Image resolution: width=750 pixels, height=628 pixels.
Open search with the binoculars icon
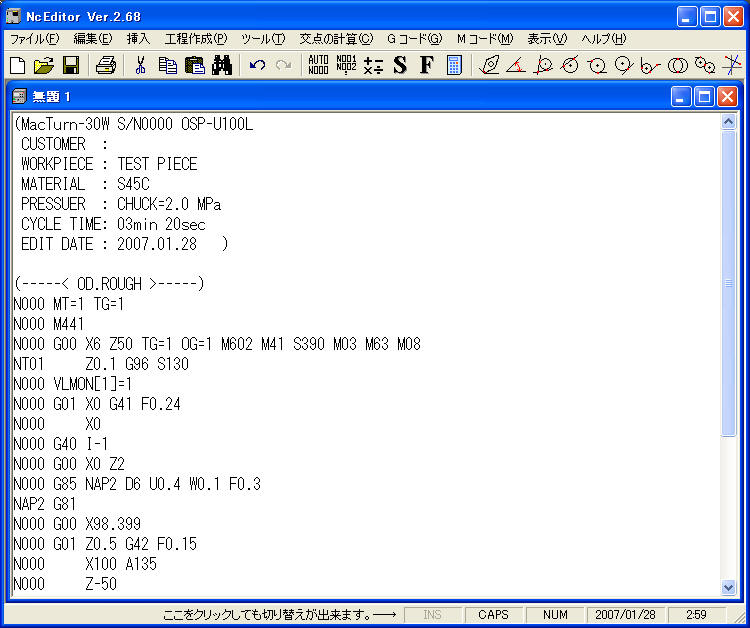222,65
